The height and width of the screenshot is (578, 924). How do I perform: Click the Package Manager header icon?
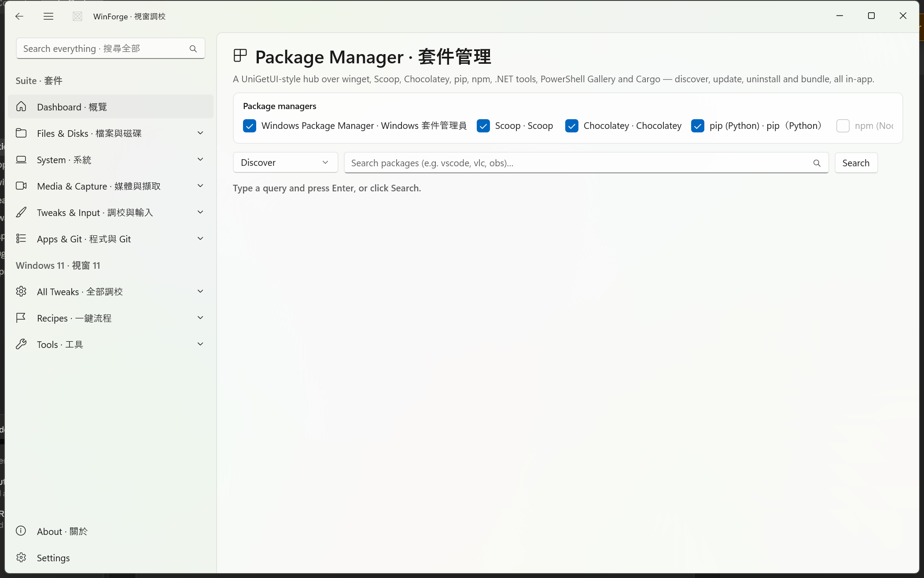click(240, 56)
